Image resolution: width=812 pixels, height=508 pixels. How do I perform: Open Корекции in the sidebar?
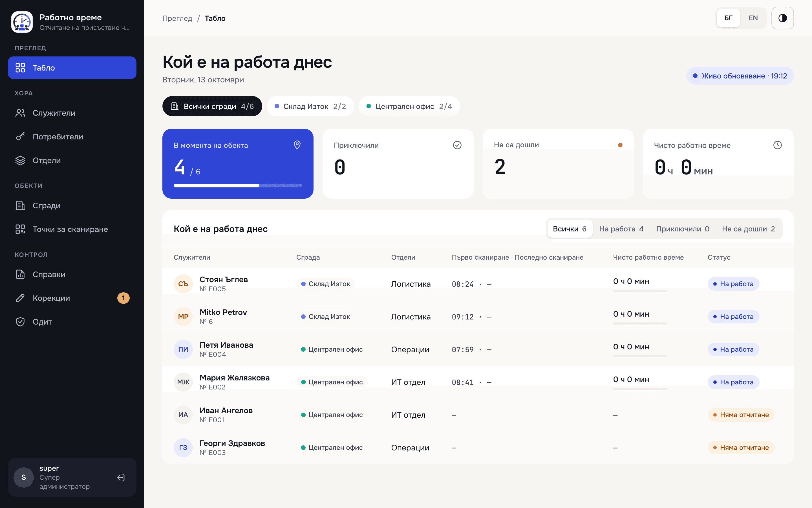click(72, 298)
